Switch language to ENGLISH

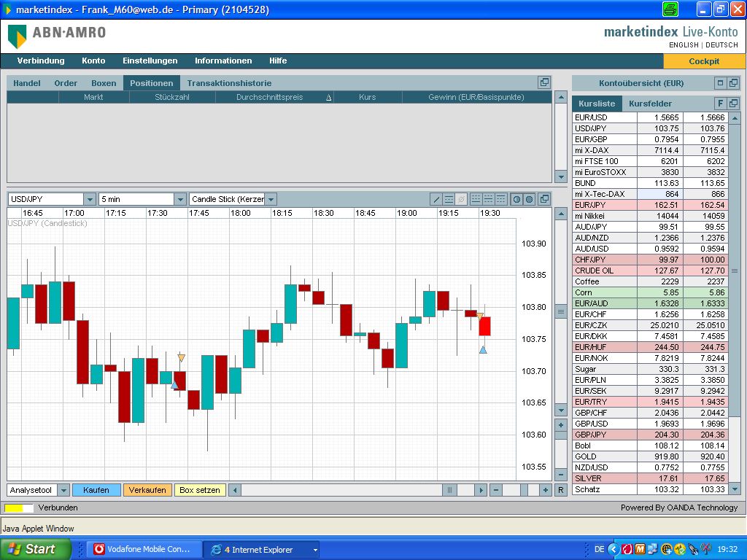[x=684, y=45]
